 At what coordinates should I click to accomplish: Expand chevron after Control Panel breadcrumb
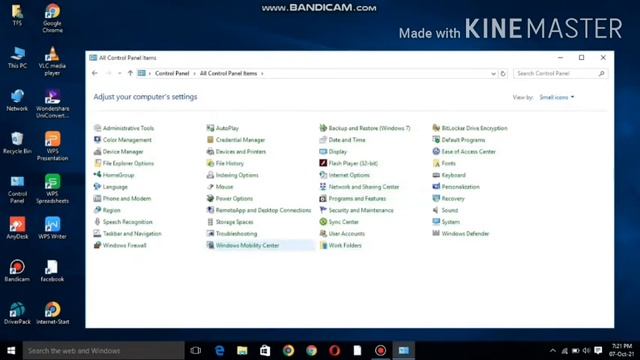pos(194,73)
